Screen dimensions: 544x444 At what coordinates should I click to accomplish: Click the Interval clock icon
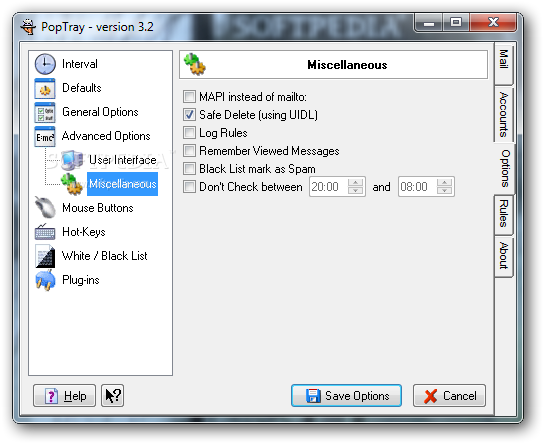[x=45, y=64]
